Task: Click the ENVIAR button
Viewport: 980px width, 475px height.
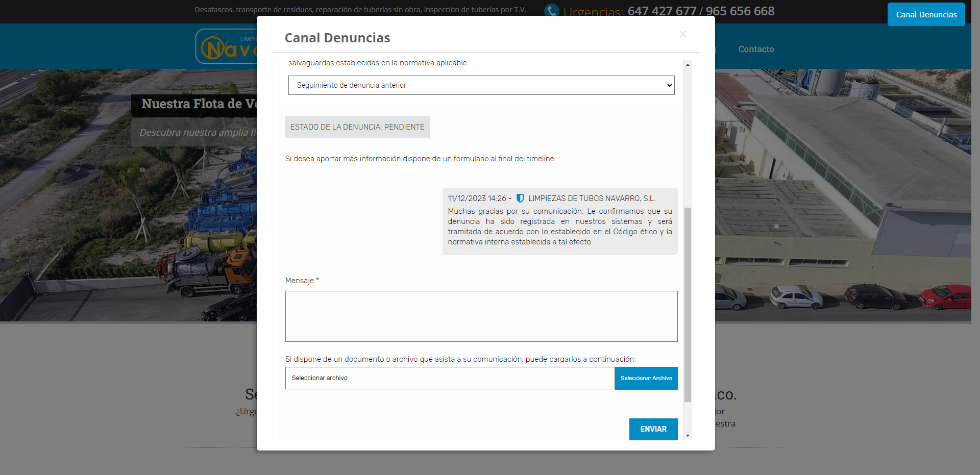Action: pos(653,429)
